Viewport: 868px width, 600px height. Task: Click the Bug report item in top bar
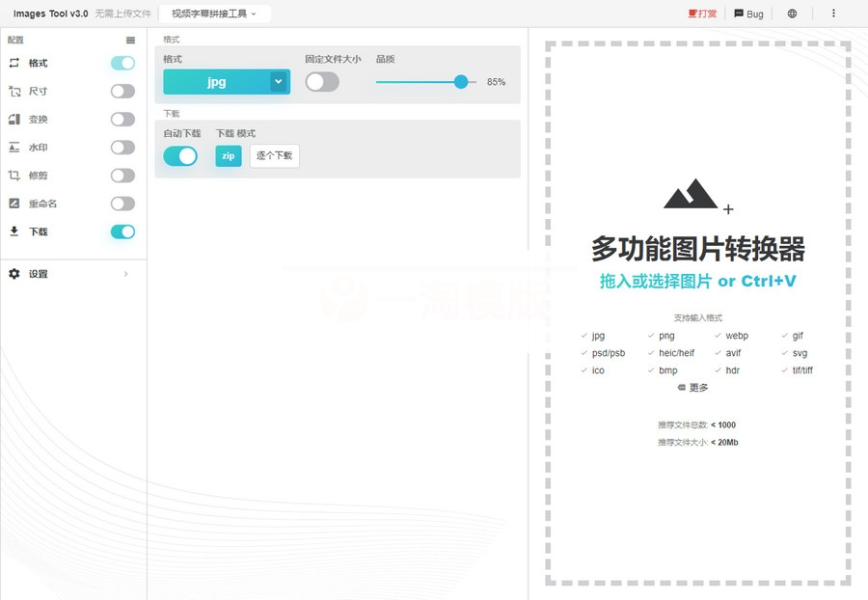pyautogui.click(x=747, y=14)
